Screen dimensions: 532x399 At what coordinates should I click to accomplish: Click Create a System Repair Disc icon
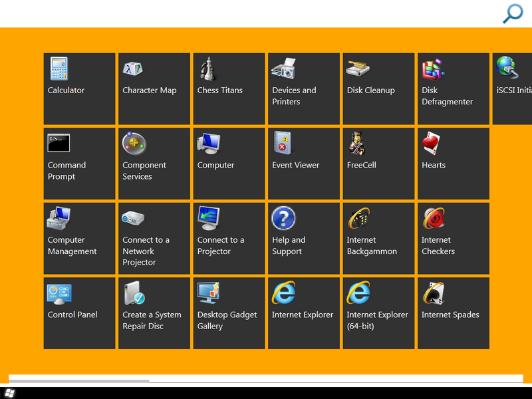point(134,293)
